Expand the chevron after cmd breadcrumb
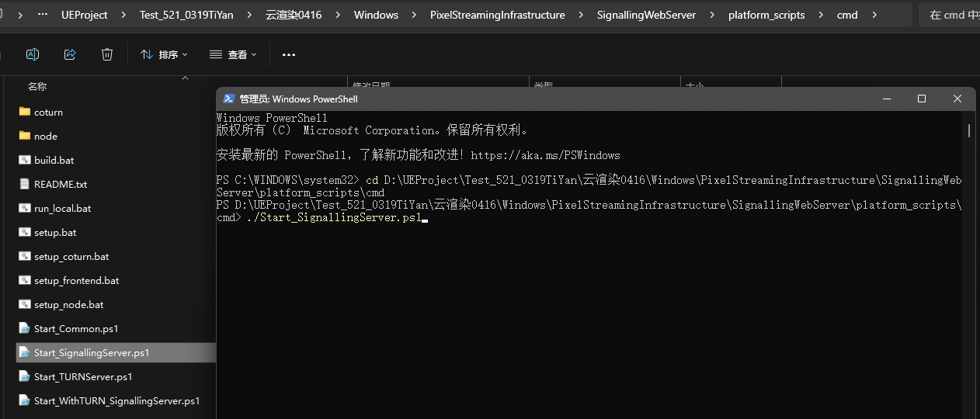 tap(874, 15)
